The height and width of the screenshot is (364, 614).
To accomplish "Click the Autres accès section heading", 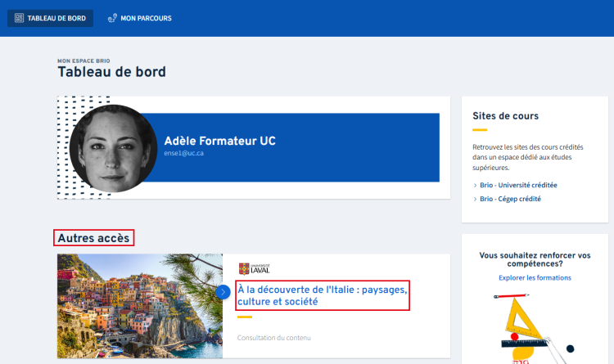I will coord(93,238).
